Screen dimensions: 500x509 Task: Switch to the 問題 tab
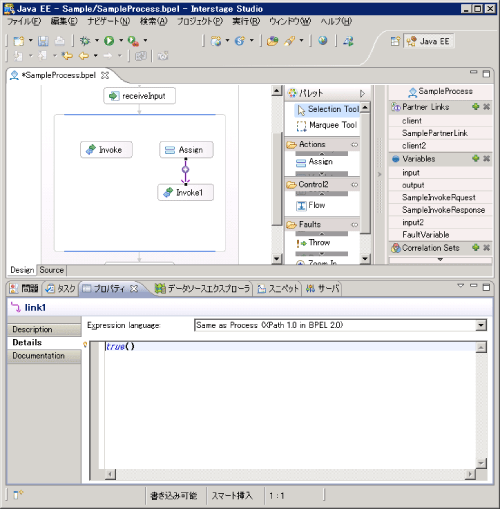tap(24, 288)
